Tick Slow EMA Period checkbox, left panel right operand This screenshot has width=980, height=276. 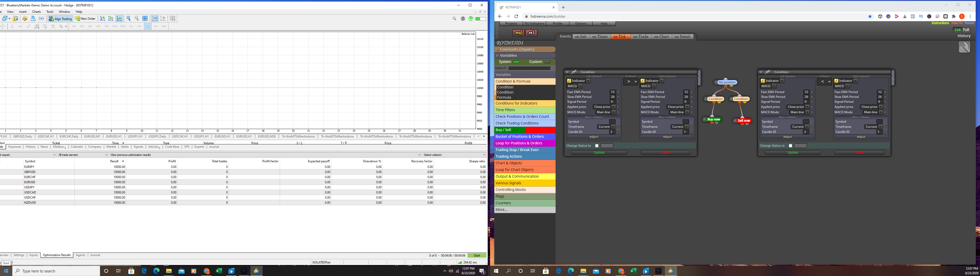click(x=691, y=97)
